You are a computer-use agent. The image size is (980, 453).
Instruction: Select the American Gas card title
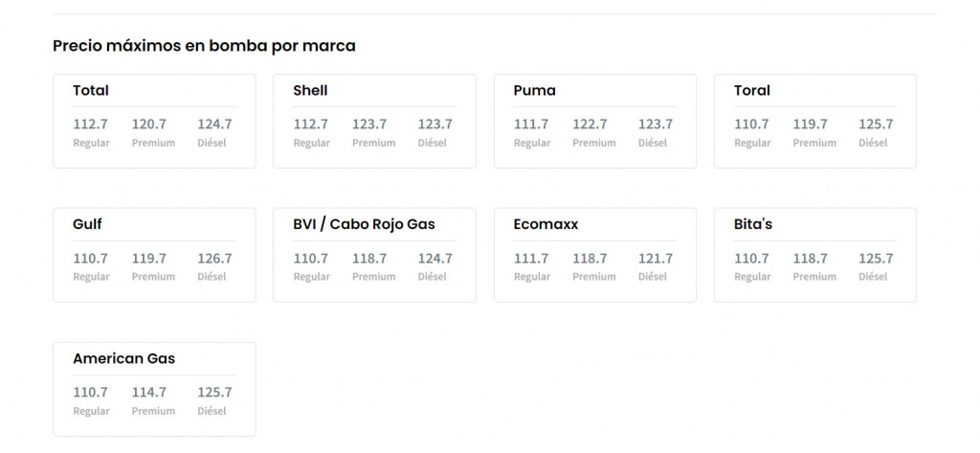(x=123, y=358)
